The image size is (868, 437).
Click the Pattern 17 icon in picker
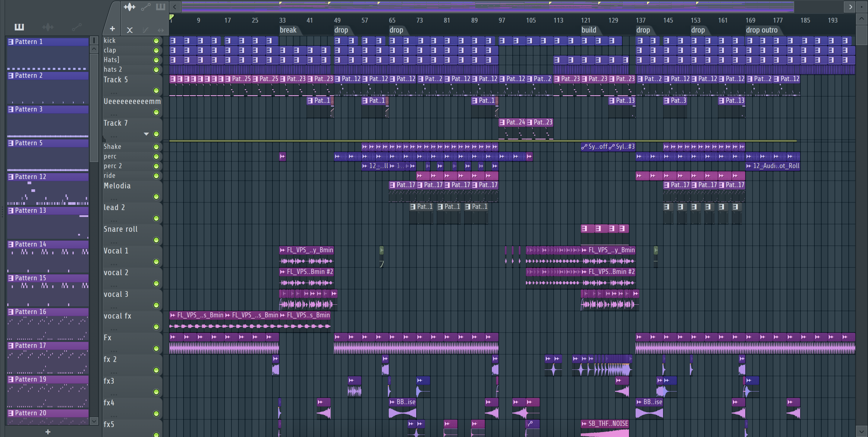(x=11, y=346)
